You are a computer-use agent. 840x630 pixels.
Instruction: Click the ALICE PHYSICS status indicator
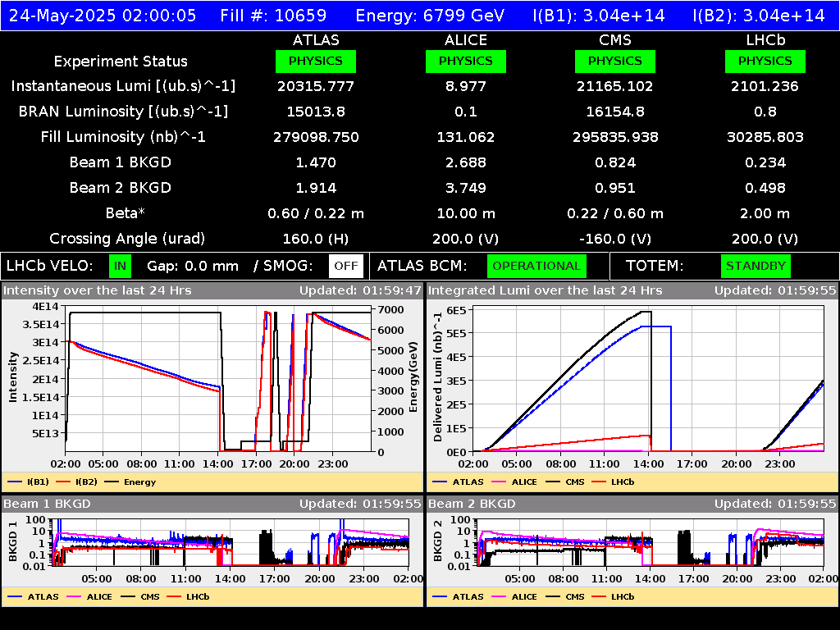pyautogui.click(x=466, y=61)
